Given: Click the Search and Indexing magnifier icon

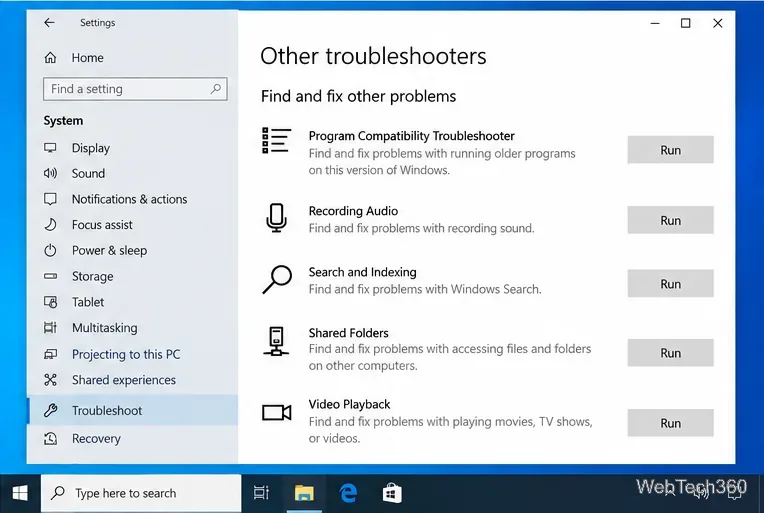Looking at the screenshot, I should pyautogui.click(x=277, y=279).
